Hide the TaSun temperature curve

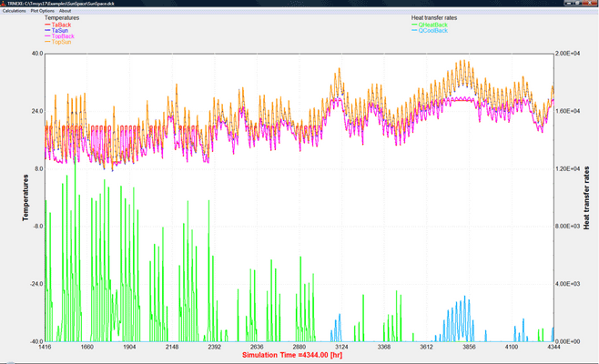coord(60,31)
